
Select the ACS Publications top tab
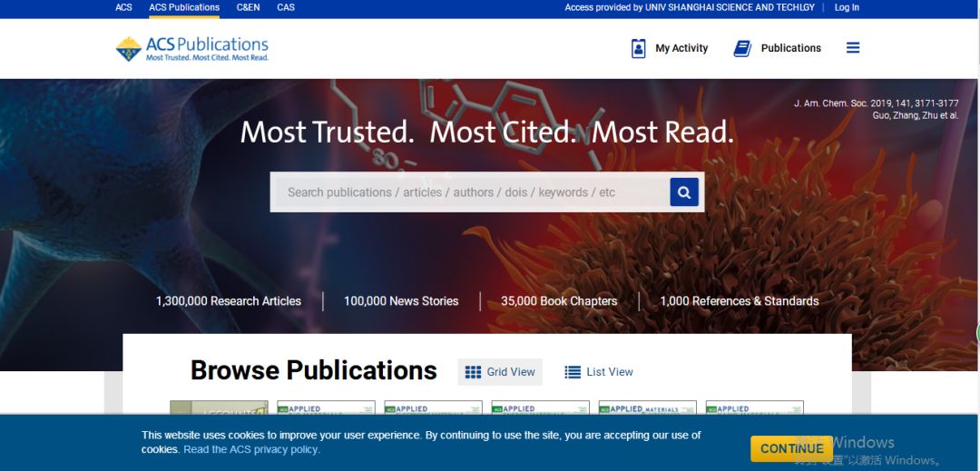[x=184, y=7]
